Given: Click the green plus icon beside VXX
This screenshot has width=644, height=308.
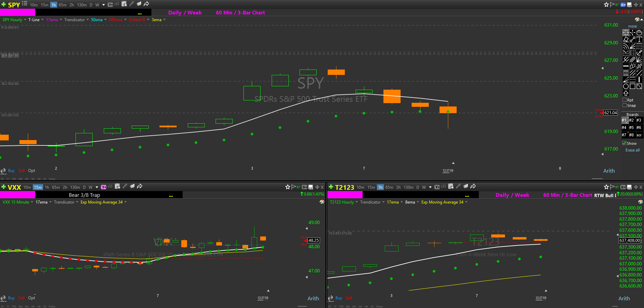Looking at the screenshot, I should [3, 187].
